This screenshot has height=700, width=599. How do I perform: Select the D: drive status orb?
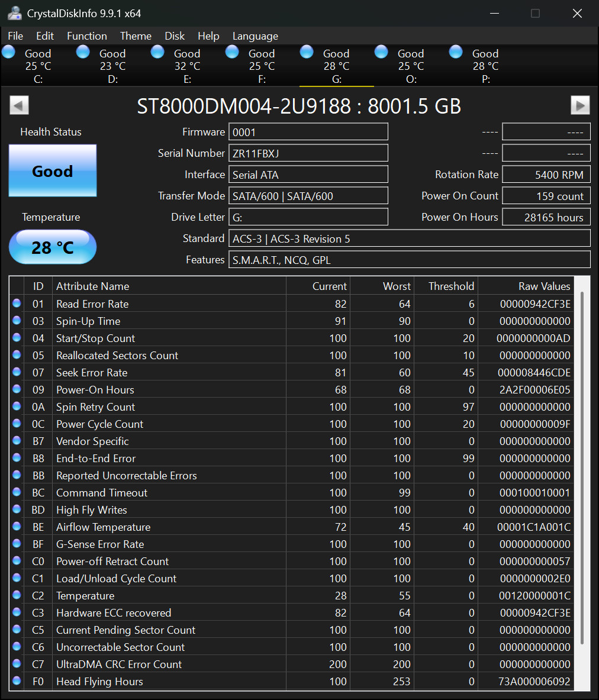point(83,52)
